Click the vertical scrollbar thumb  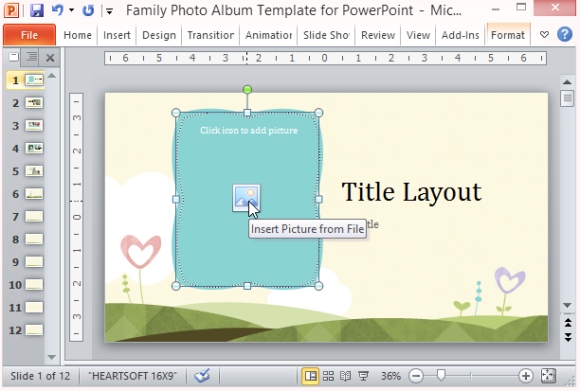click(567, 98)
